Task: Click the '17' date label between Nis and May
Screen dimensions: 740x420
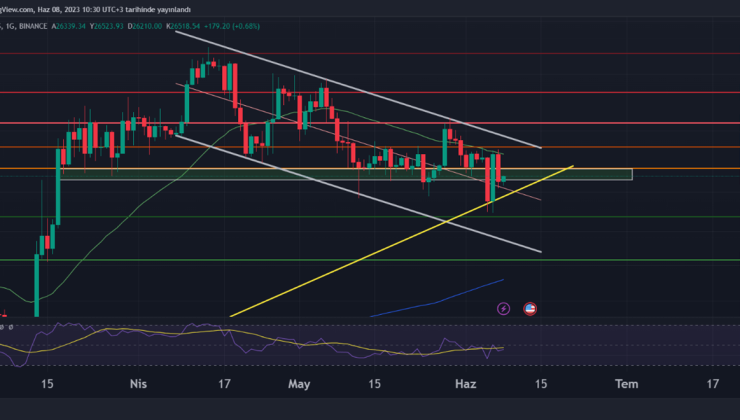Action: click(x=224, y=384)
